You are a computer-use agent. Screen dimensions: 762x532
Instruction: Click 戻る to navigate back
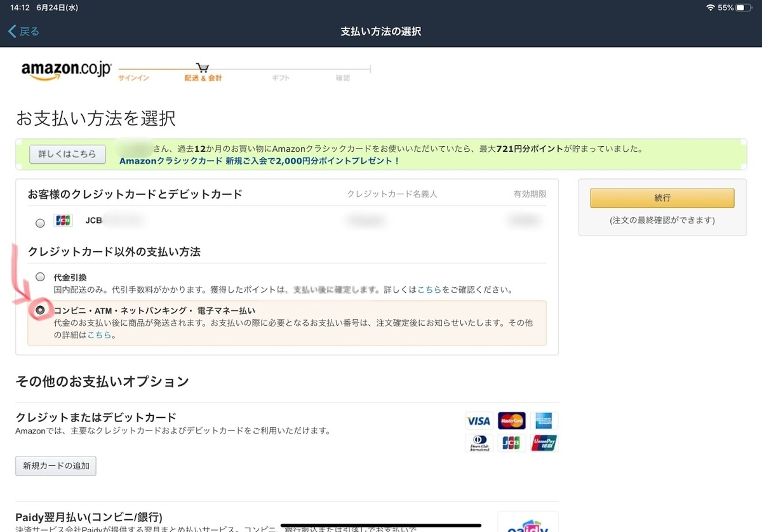pos(23,30)
